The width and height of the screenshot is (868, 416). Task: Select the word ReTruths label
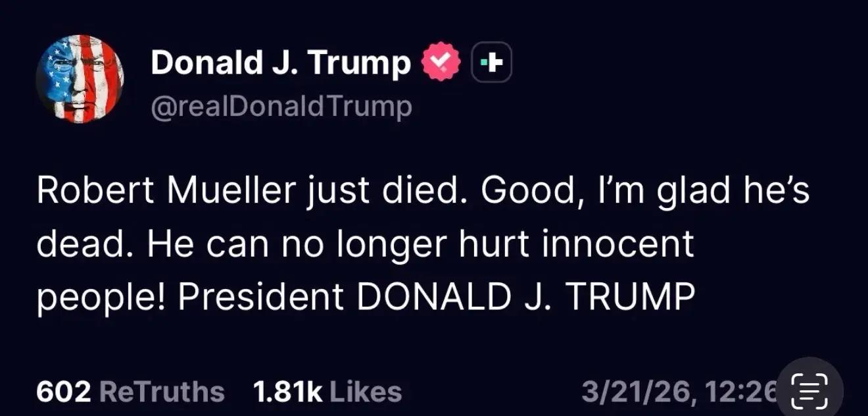click(x=161, y=392)
